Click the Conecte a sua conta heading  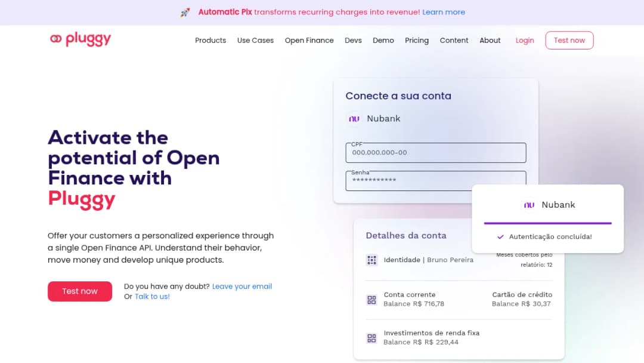[x=398, y=96]
